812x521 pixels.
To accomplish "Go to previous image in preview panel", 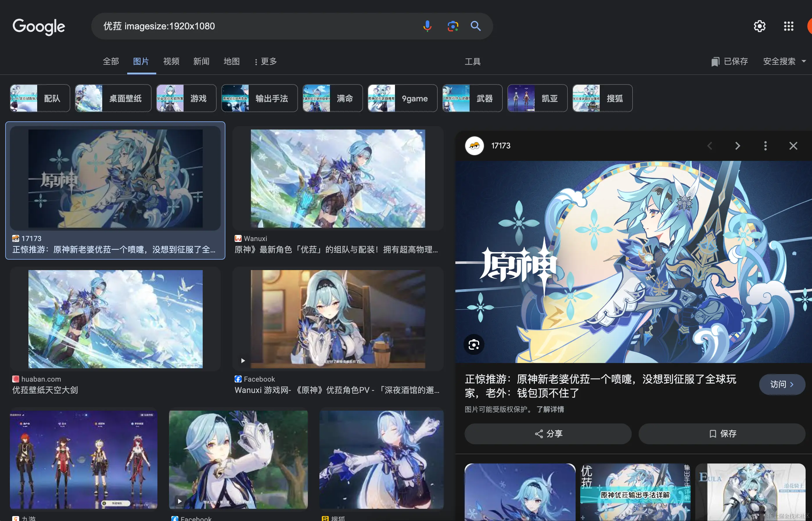I will (x=709, y=146).
